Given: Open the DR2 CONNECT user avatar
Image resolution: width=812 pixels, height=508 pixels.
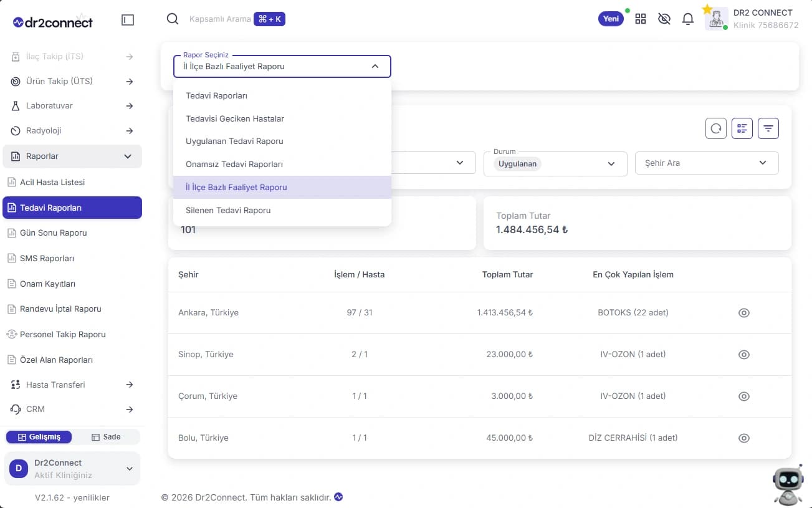Looking at the screenshot, I should click(717, 19).
